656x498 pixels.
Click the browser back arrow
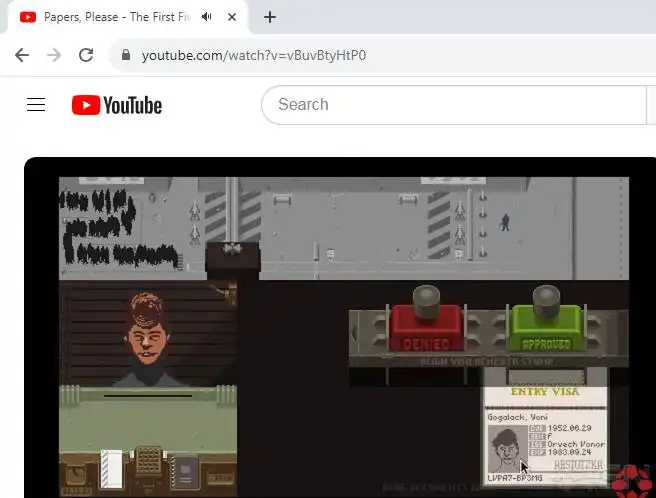(x=22, y=55)
